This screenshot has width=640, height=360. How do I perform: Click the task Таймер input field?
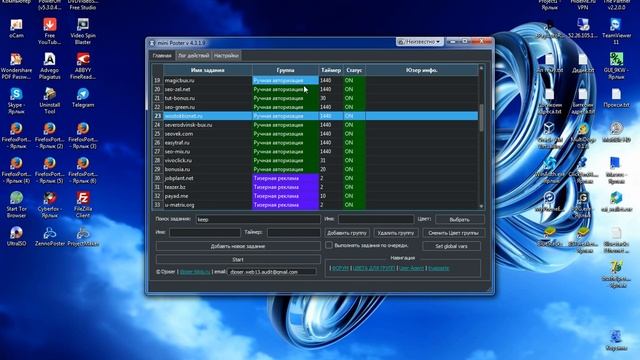coord(293,232)
